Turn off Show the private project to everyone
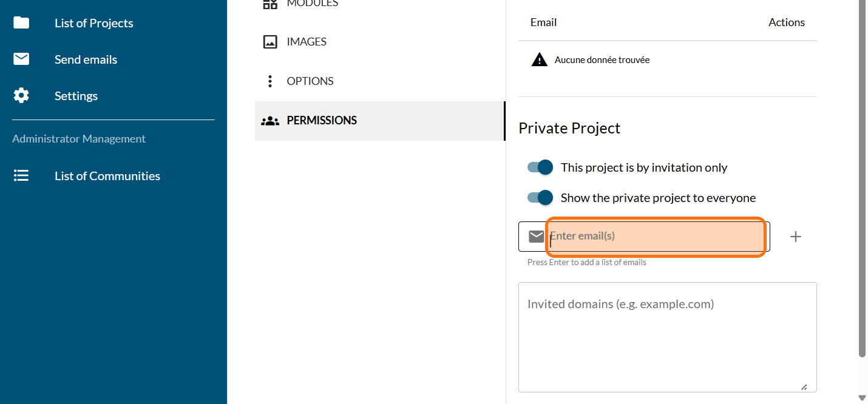Viewport: 868px width, 404px height. [540, 198]
